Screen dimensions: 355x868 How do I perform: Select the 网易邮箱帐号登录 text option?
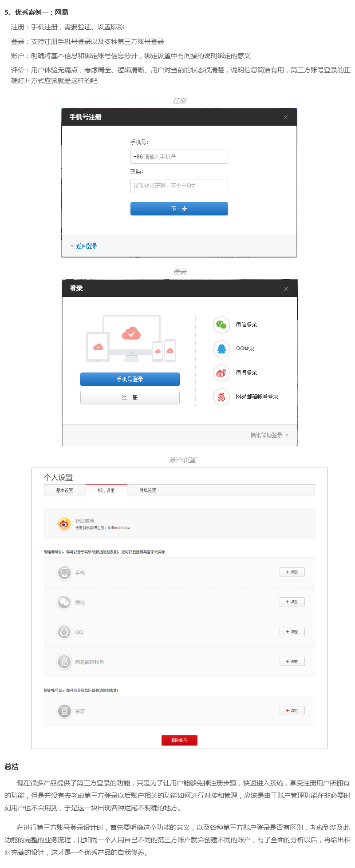click(x=257, y=397)
